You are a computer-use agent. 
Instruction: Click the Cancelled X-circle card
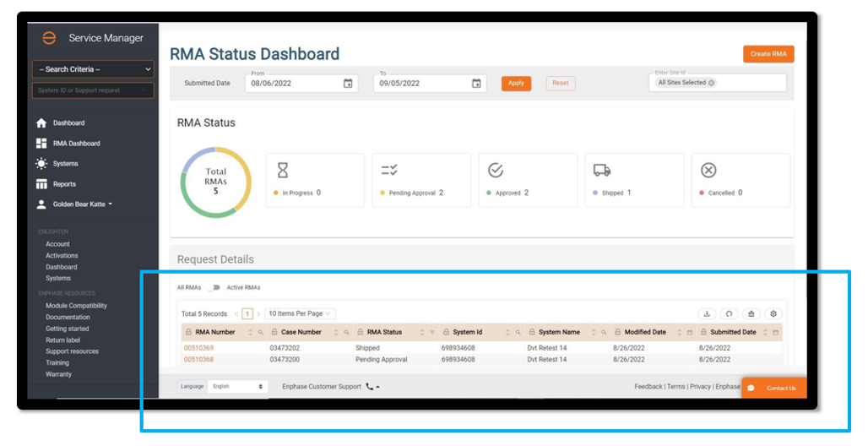741,180
